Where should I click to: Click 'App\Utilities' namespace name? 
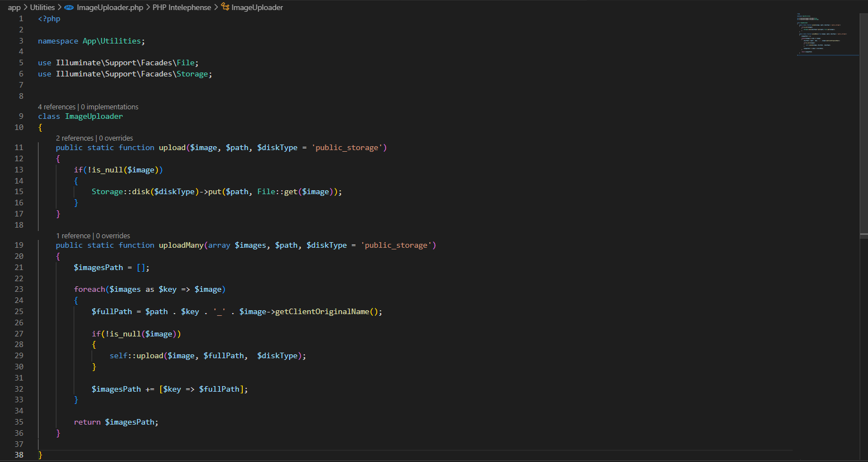tap(112, 41)
